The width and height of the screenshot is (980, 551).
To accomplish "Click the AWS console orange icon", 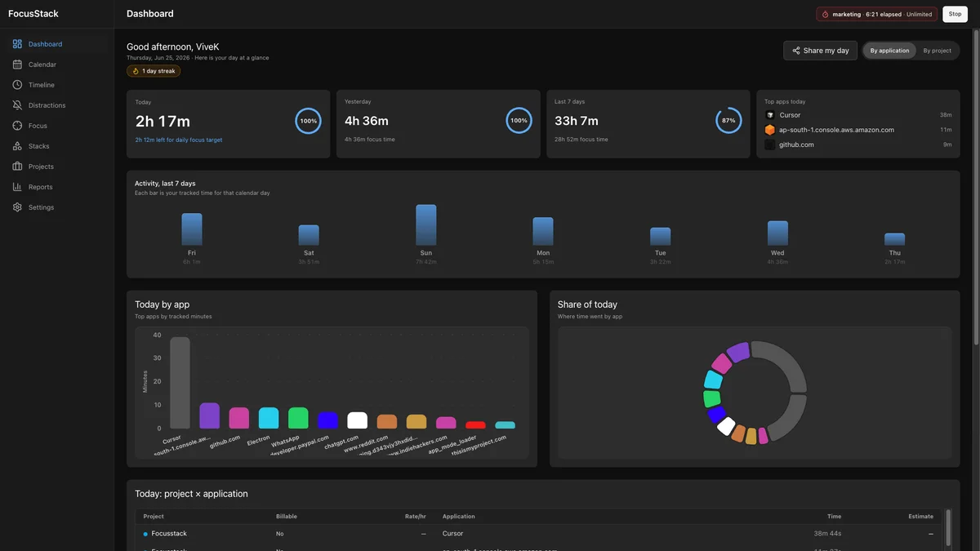I will point(769,130).
